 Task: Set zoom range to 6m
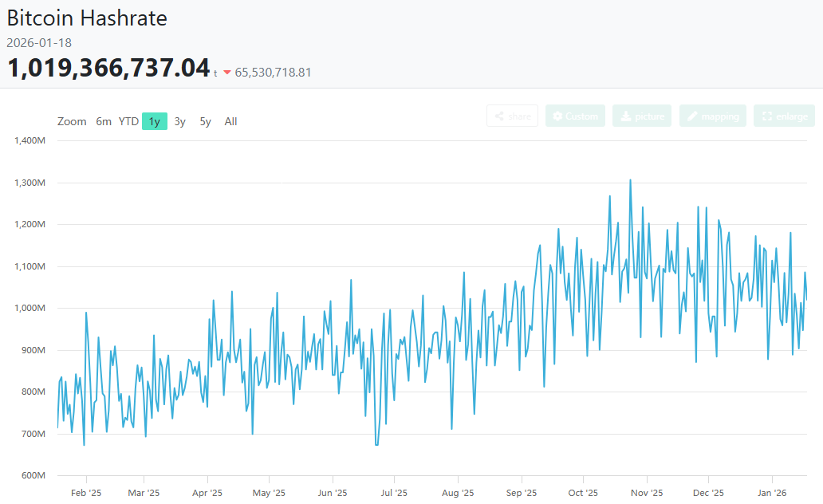tap(104, 122)
